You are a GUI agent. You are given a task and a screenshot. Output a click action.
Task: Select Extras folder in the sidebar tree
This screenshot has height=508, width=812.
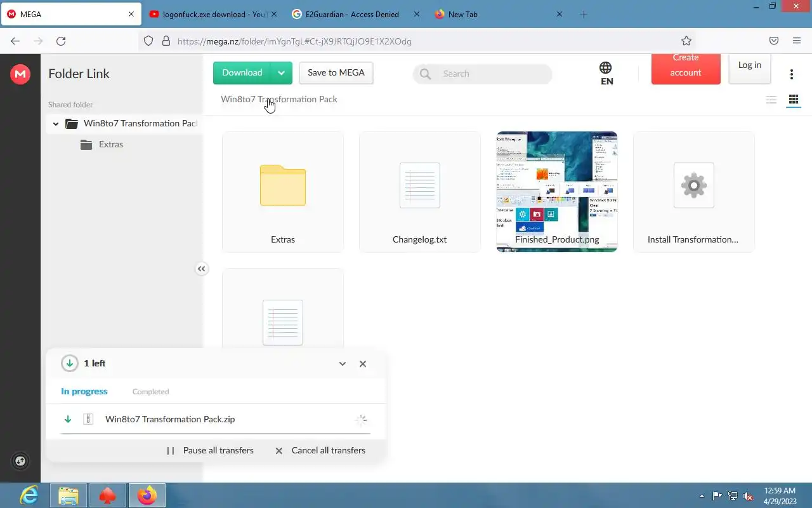coord(111,145)
